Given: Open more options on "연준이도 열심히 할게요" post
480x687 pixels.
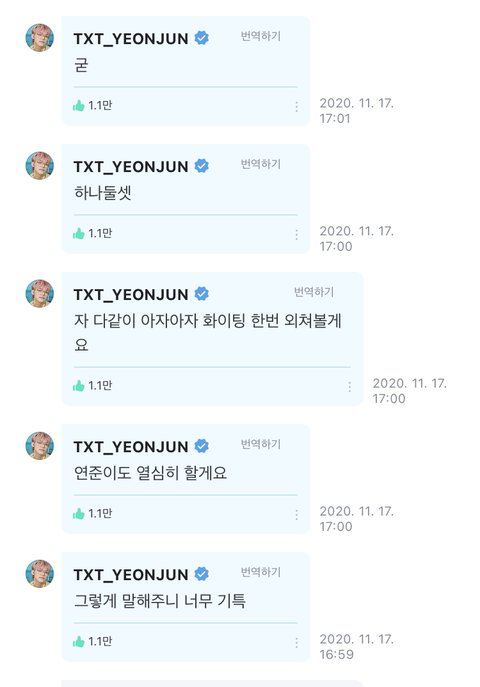Looking at the screenshot, I should click(296, 514).
